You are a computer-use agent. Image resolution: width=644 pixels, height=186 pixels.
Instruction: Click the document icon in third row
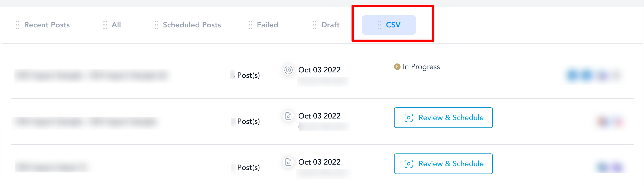tap(288, 162)
